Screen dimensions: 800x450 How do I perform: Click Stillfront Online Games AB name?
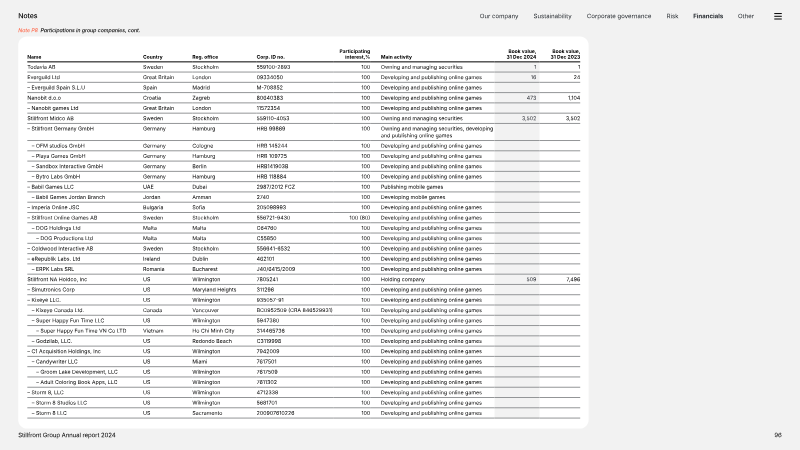(x=62, y=218)
